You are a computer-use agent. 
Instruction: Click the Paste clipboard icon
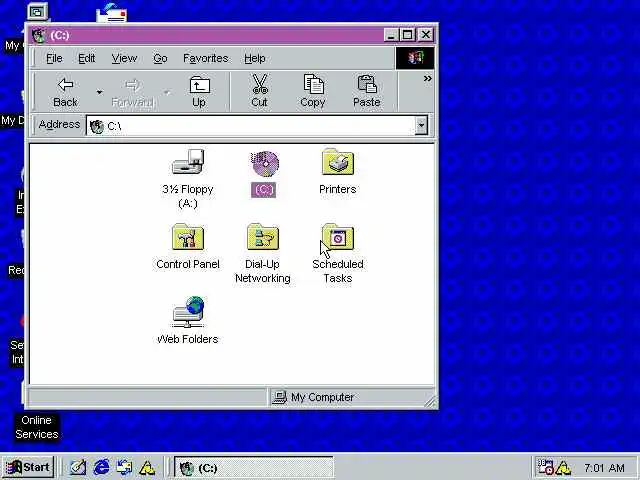(x=367, y=84)
